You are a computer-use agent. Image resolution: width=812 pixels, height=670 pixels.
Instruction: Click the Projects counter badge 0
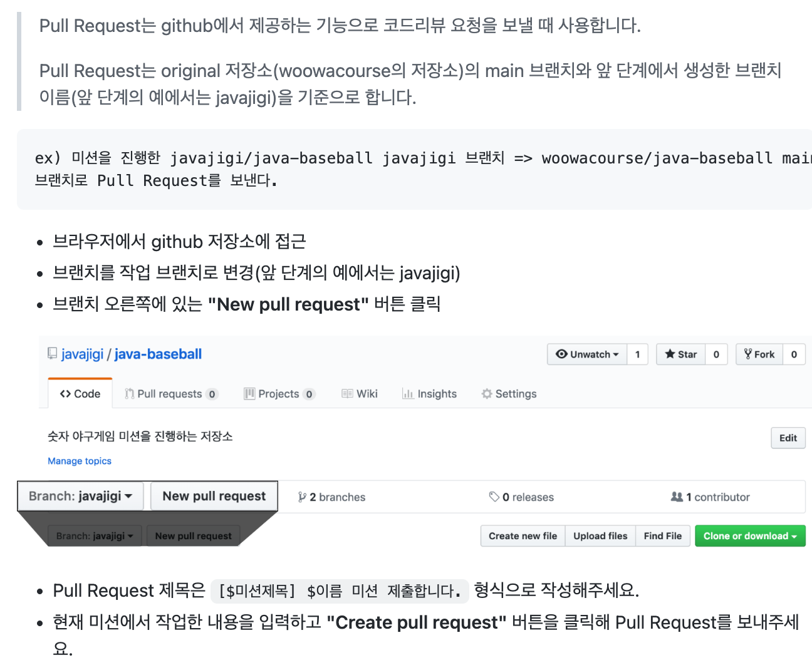(309, 394)
